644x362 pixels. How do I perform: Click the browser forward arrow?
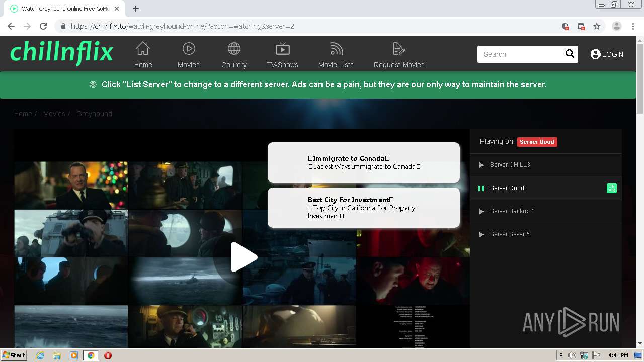coord(27,26)
